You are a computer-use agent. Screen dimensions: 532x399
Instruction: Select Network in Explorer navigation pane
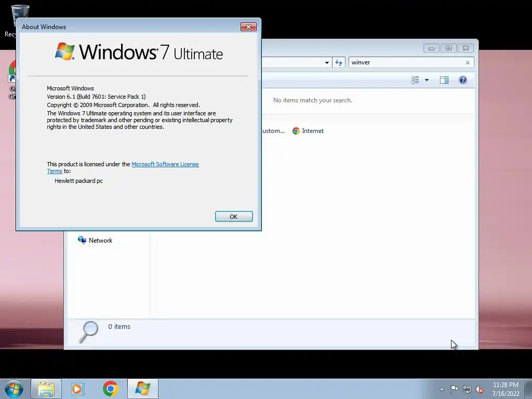click(95, 240)
